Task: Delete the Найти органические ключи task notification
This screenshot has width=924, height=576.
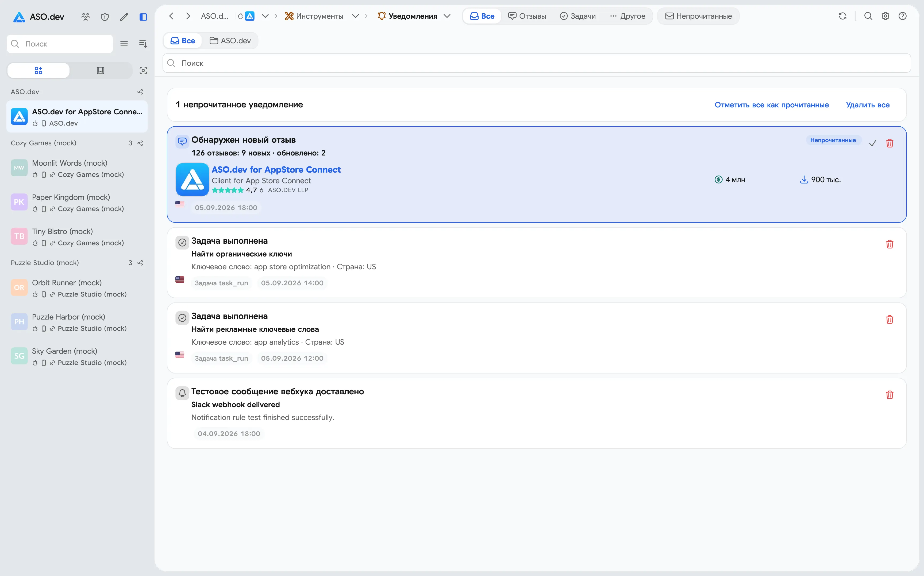Action: point(890,244)
